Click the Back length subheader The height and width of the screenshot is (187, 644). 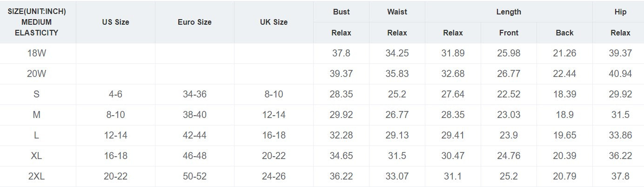click(x=564, y=33)
